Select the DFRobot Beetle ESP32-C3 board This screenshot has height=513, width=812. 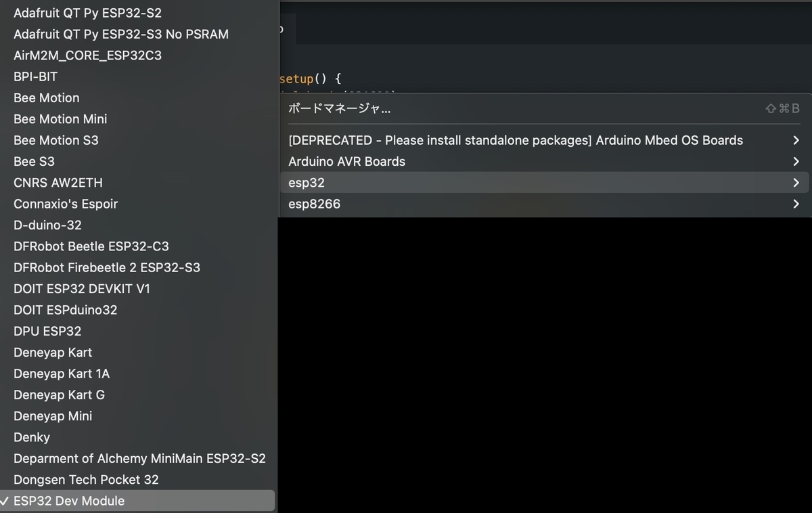pyautogui.click(x=91, y=246)
